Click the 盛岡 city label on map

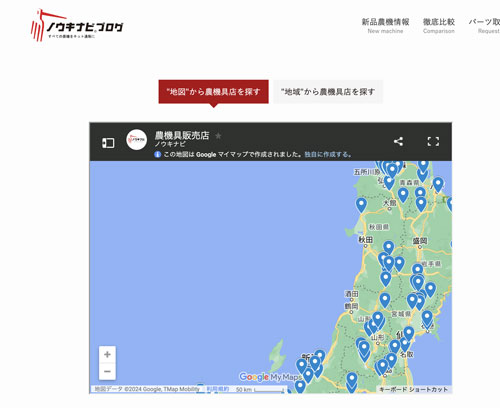[x=420, y=241]
